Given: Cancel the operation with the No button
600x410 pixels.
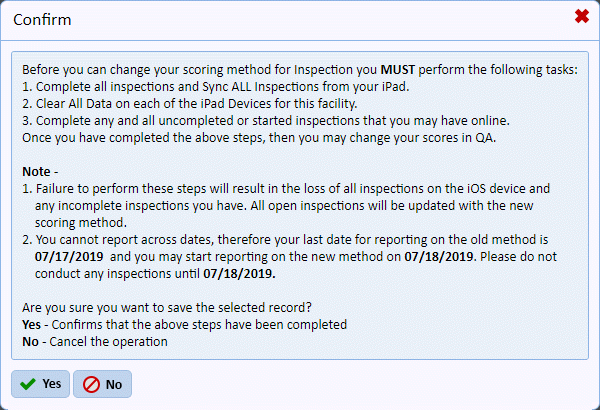Looking at the screenshot, I should 103,384.
